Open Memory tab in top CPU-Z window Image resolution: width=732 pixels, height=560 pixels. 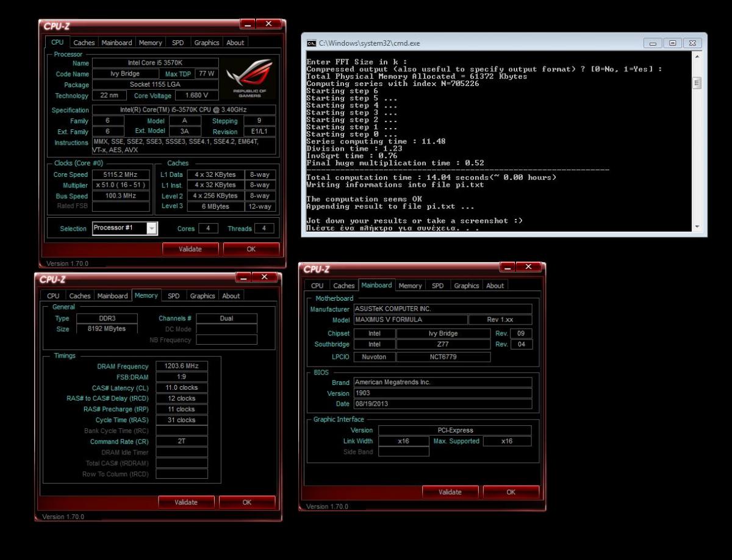150,43
